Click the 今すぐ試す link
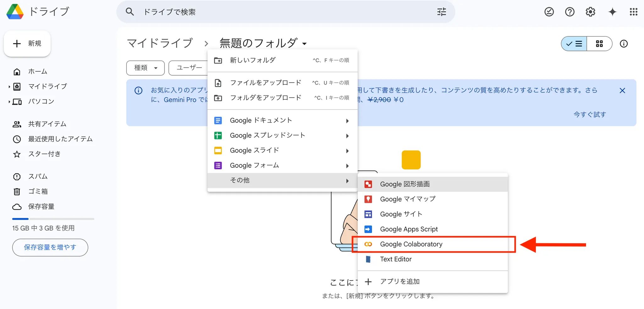This screenshot has width=644, height=309. [590, 115]
